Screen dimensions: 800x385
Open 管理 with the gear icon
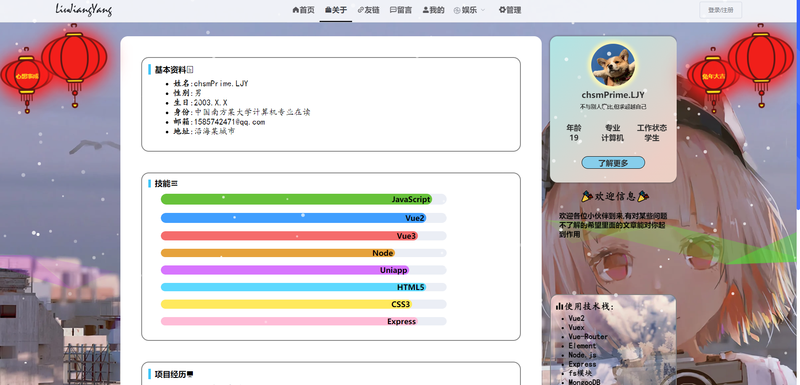[x=510, y=10]
